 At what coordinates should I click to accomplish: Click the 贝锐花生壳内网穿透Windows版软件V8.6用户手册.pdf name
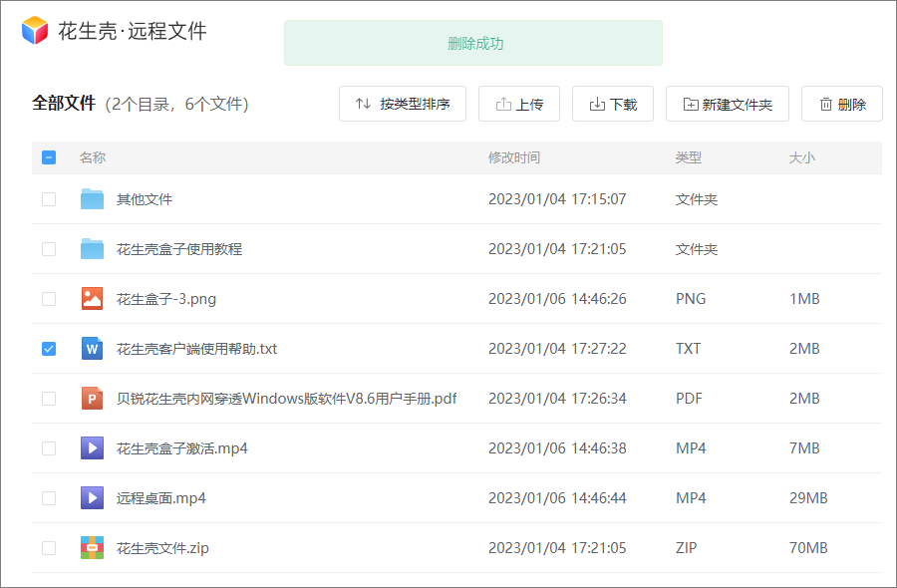[x=287, y=398]
